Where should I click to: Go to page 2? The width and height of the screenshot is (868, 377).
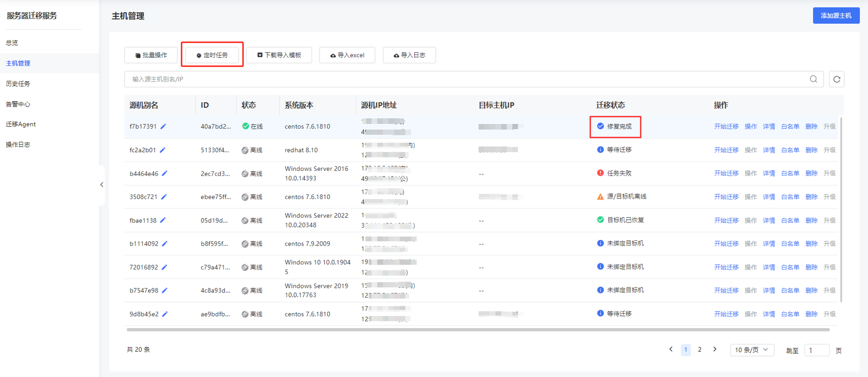(x=700, y=349)
